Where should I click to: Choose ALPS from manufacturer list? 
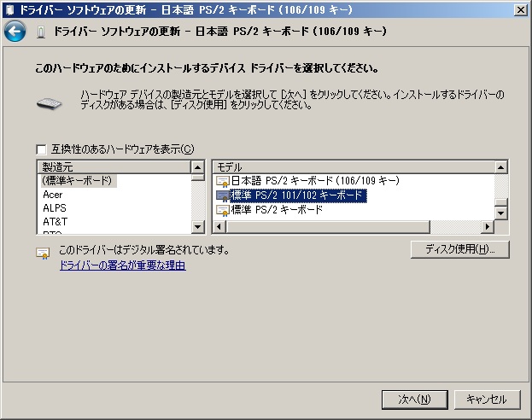tap(55, 208)
